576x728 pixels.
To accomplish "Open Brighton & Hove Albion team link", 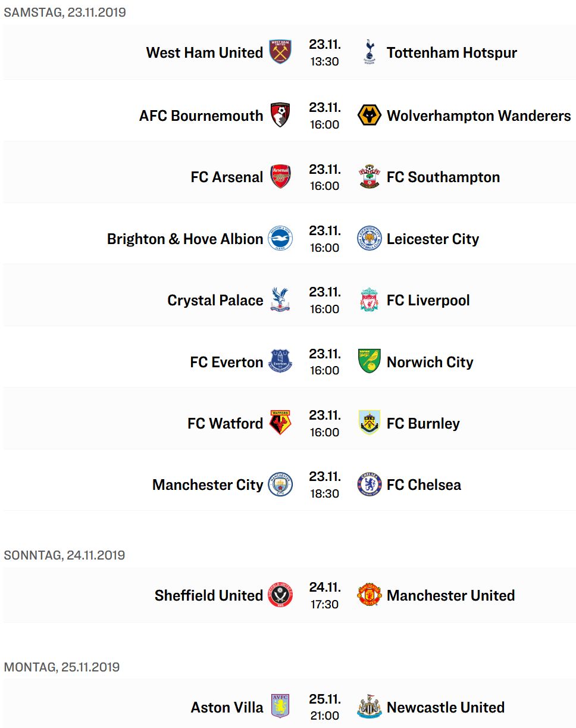I will [185, 239].
